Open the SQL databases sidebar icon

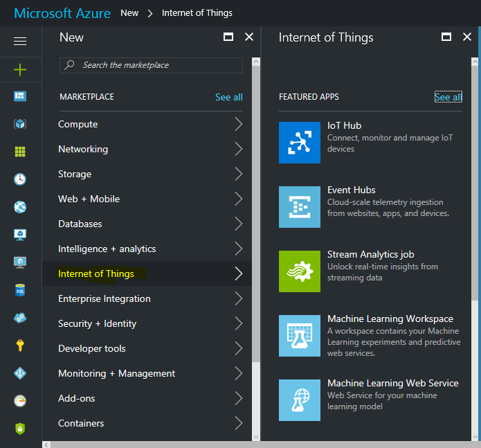(x=20, y=291)
